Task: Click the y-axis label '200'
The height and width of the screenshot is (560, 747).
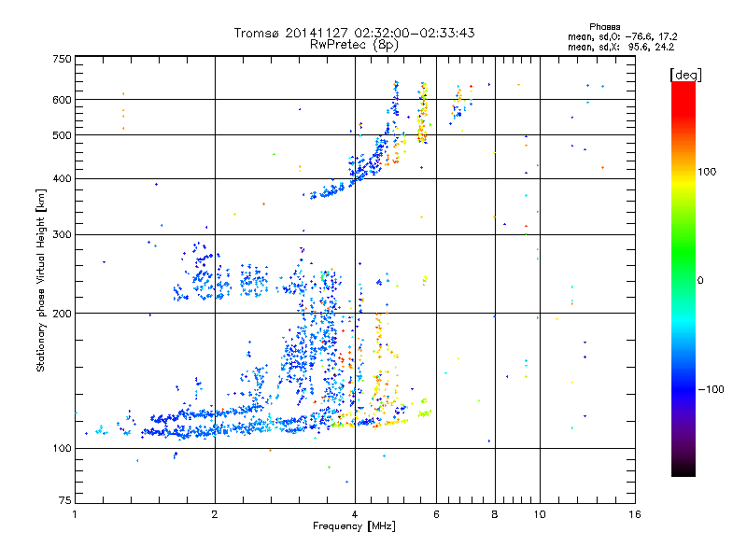Action: coord(63,314)
